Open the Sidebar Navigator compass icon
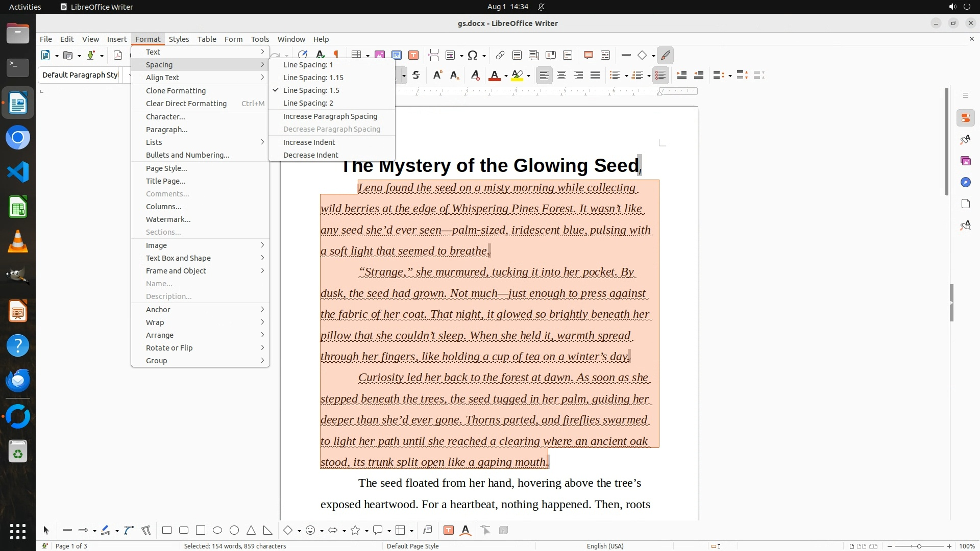This screenshot has height=551, width=980. (x=965, y=182)
